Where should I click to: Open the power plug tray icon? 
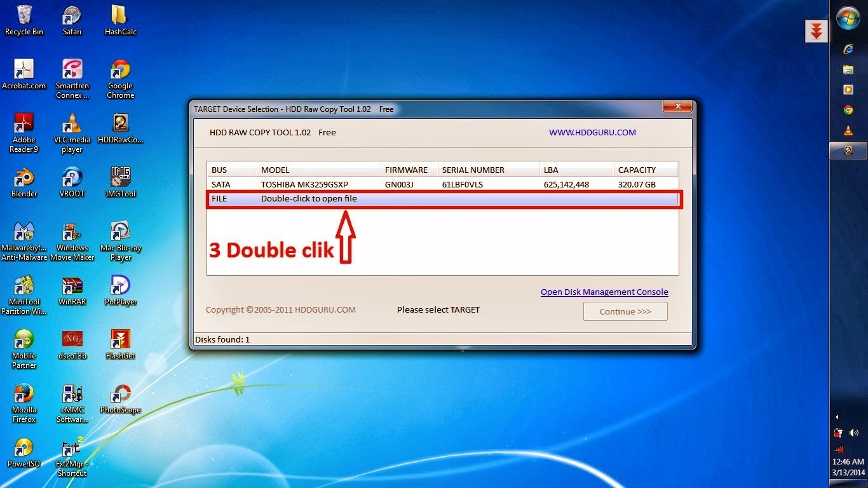[839, 433]
